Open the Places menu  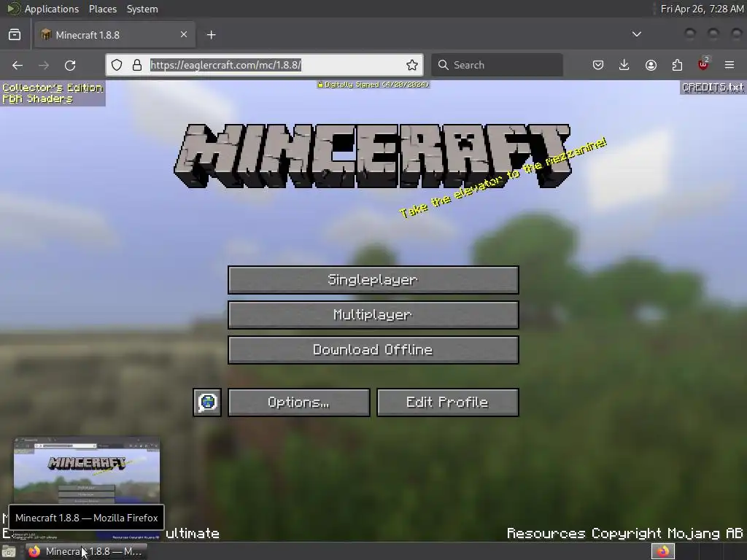pyautogui.click(x=102, y=9)
